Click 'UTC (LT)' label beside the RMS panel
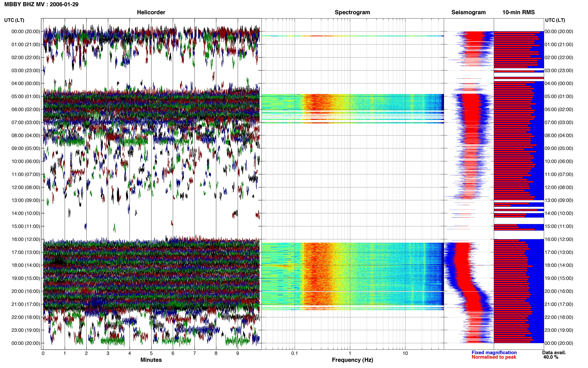 click(x=555, y=20)
